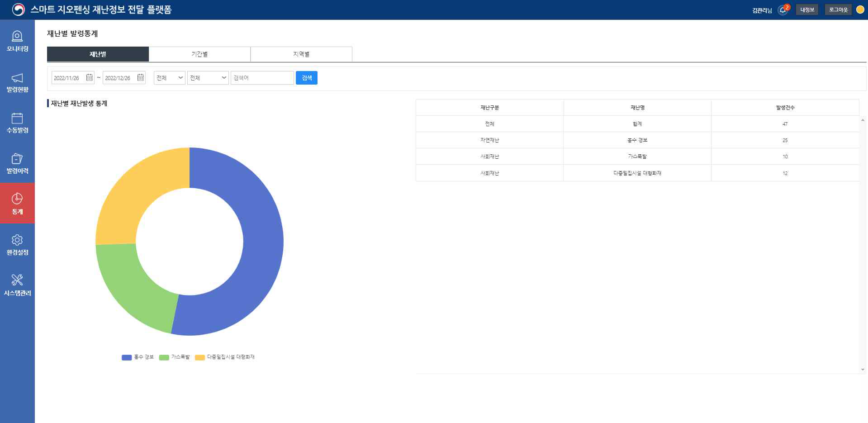Open 발령이력 history sidebar icon

coord(17,159)
